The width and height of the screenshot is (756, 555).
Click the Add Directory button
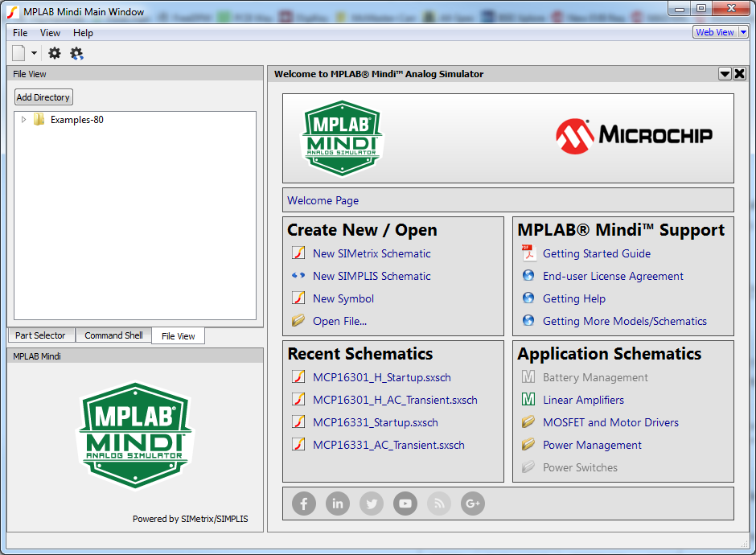[x=43, y=97]
